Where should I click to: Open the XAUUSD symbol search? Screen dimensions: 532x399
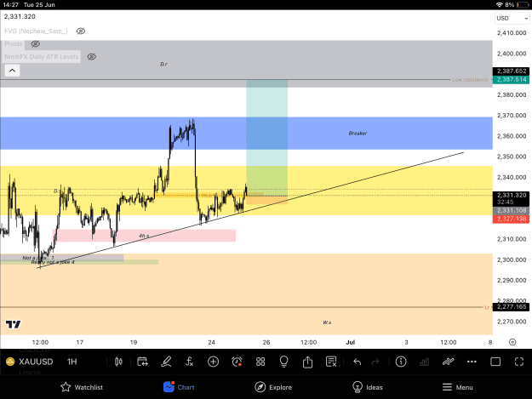(36, 362)
